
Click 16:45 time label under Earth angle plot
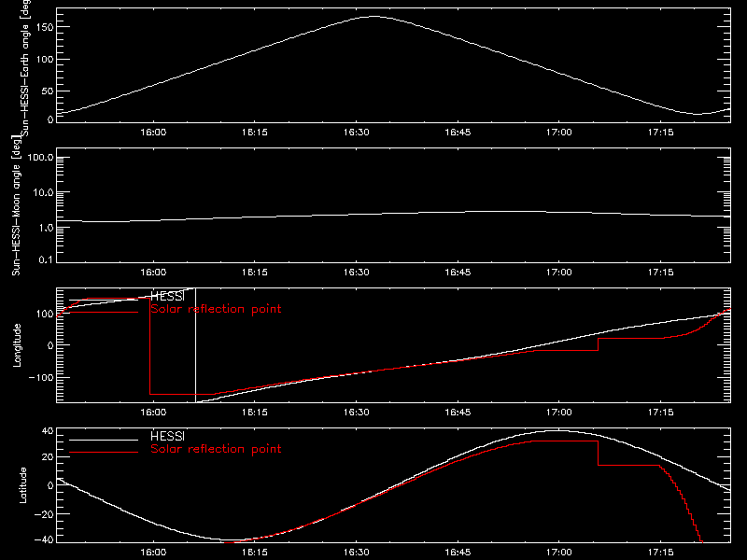click(x=458, y=132)
